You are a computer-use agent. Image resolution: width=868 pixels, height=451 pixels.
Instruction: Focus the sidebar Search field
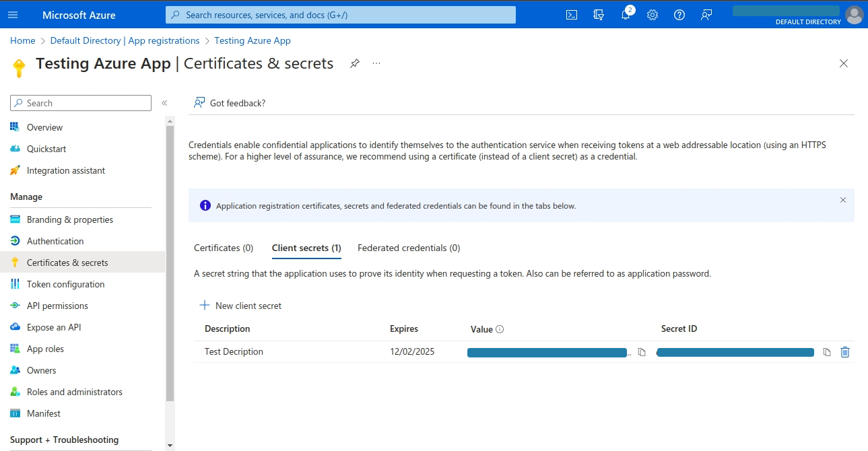pos(81,103)
